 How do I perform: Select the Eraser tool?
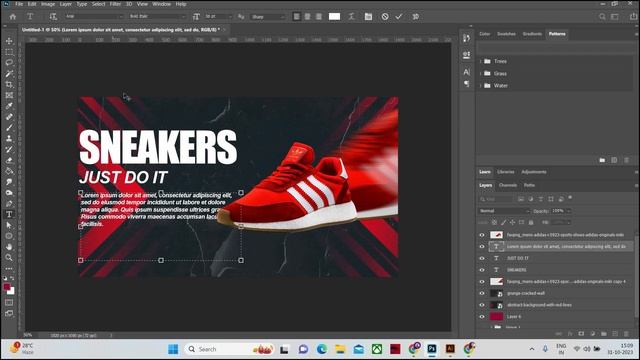pyautogui.click(x=9, y=160)
